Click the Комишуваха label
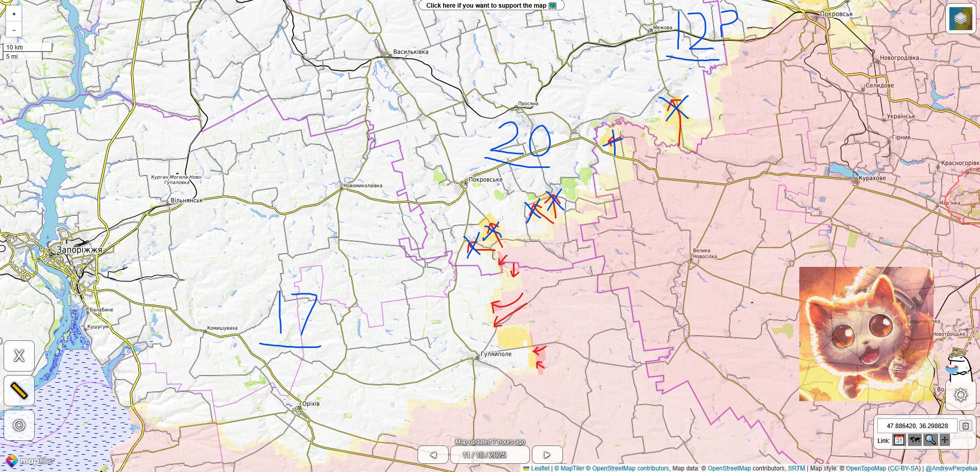This screenshot has width=980, height=472. coord(222,328)
